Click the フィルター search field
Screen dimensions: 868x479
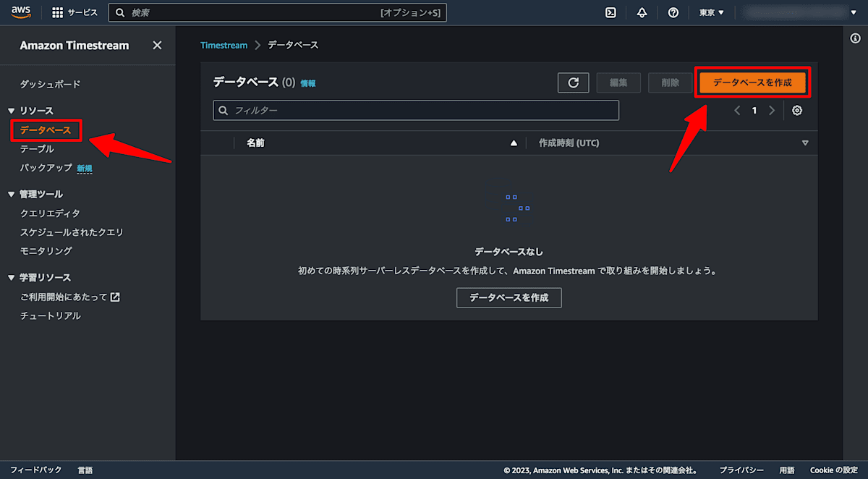(416, 110)
